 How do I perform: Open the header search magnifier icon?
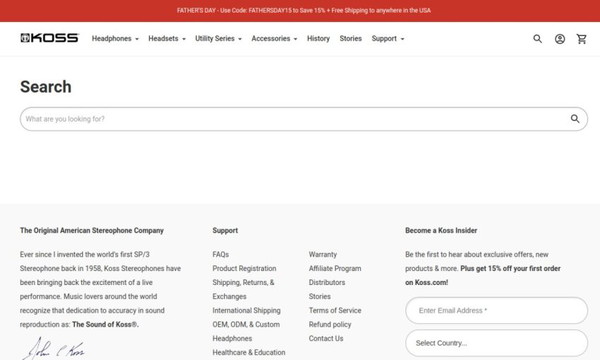(538, 39)
